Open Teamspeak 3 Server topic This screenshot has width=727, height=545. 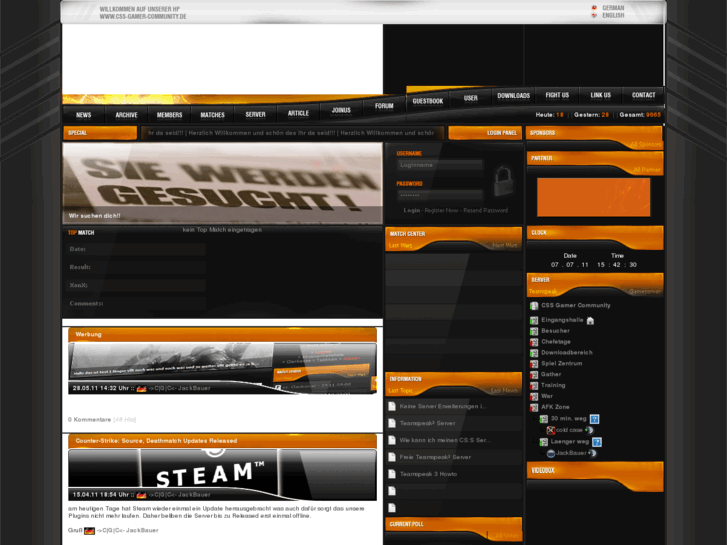427,423
